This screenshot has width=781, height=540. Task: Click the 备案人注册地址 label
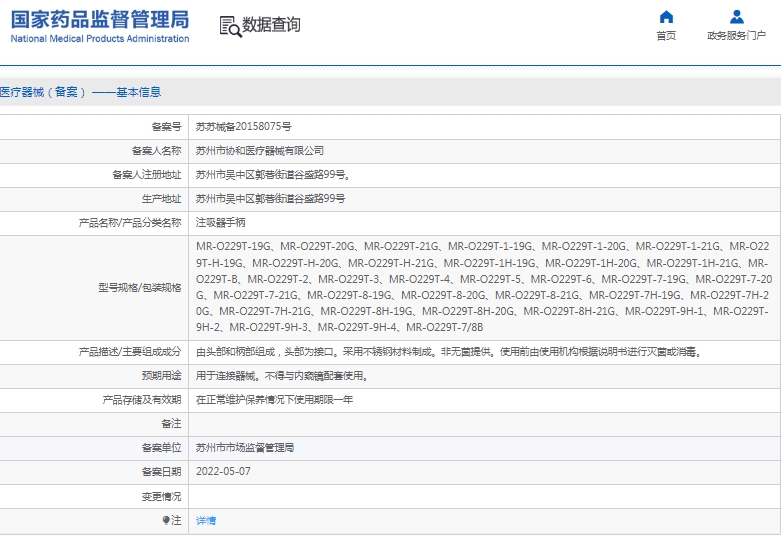147,174
